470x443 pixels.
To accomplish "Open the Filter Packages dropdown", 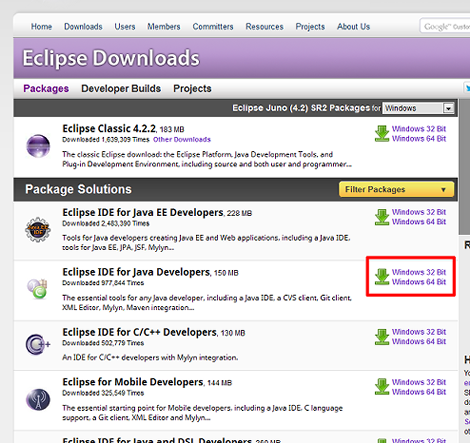I will (x=396, y=189).
